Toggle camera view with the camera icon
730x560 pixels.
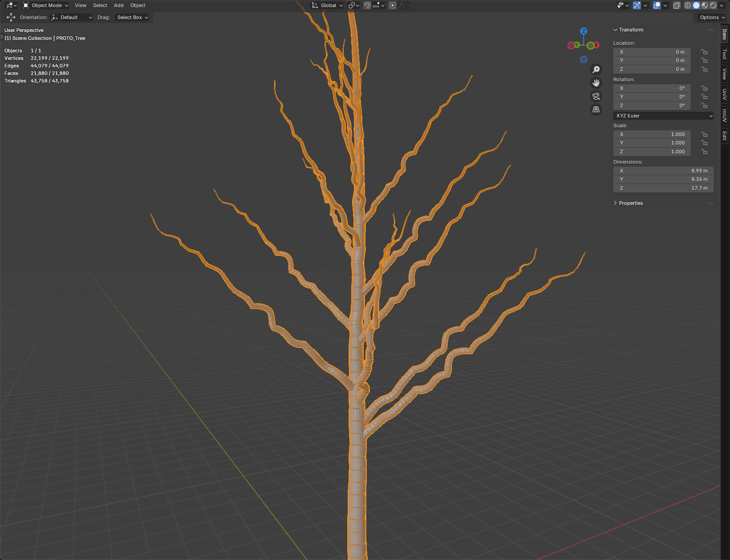[596, 96]
